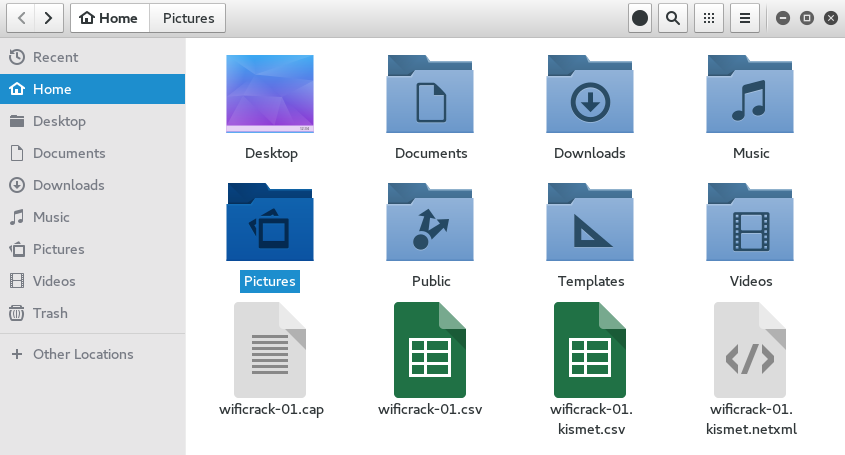Screen dimensions: 845x455
Task: Click the 'Templates' folder label
Action: click(591, 281)
